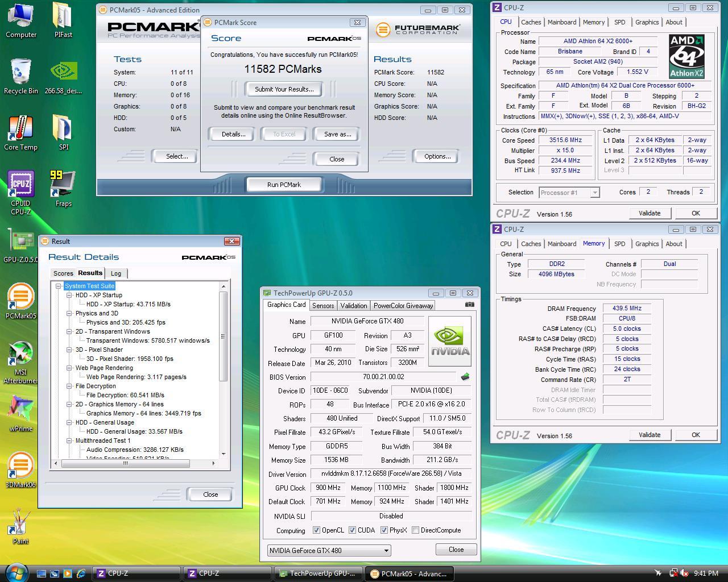Open SPD tab in CPU-Z Memory window

pos(619,244)
